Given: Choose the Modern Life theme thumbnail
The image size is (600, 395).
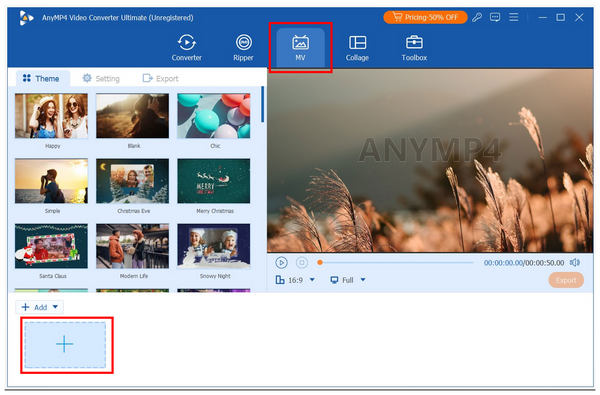Looking at the screenshot, I should point(132,246).
